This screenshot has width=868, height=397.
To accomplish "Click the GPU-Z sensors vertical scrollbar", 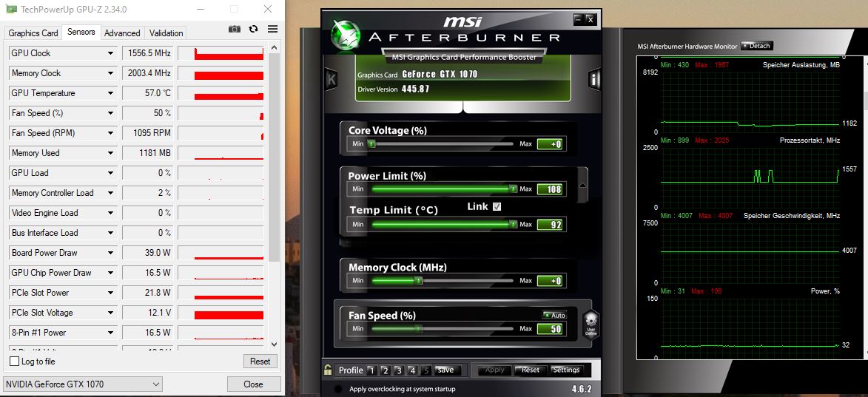I will 274,157.
